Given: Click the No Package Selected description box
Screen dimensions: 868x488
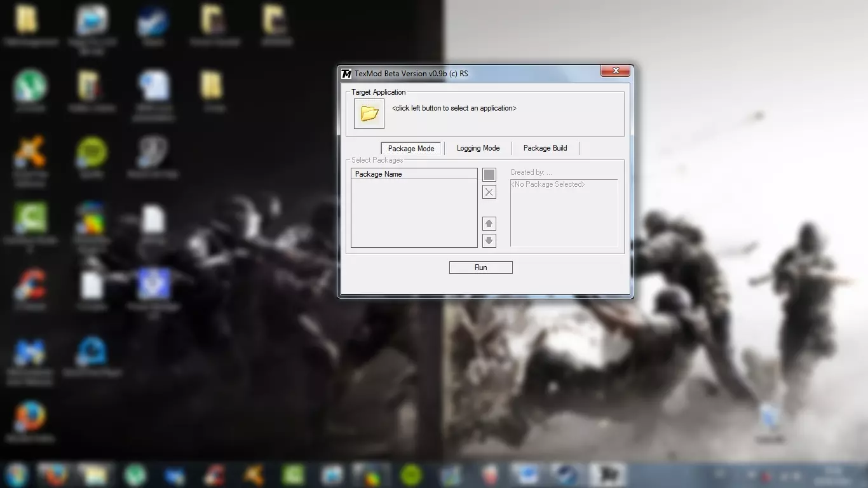Looking at the screenshot, I should [564, 213].
